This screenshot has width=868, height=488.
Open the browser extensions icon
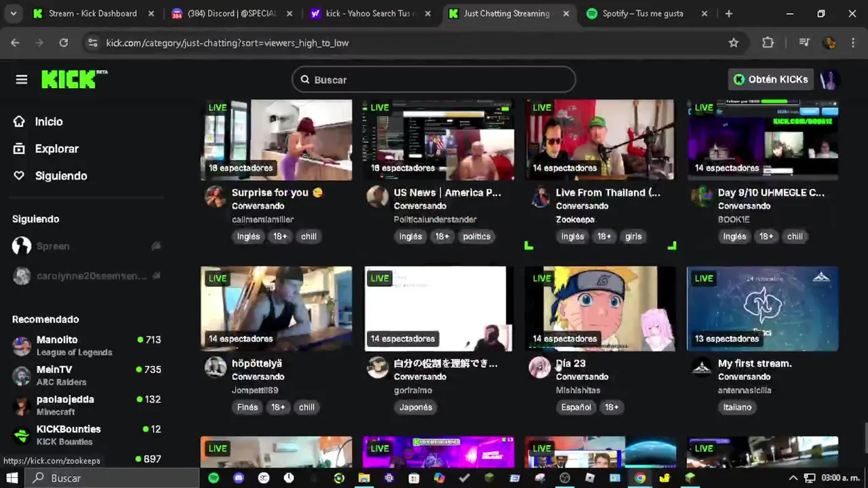[768, 43]
